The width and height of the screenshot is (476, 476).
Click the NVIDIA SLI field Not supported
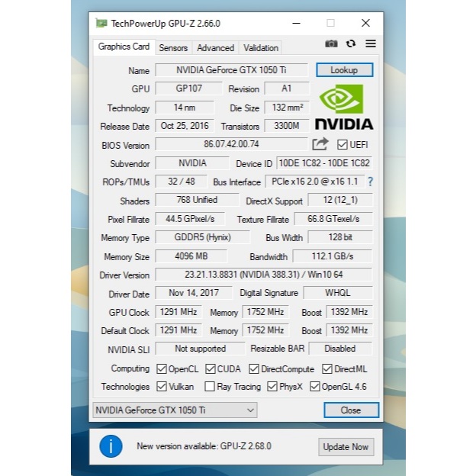200,349
